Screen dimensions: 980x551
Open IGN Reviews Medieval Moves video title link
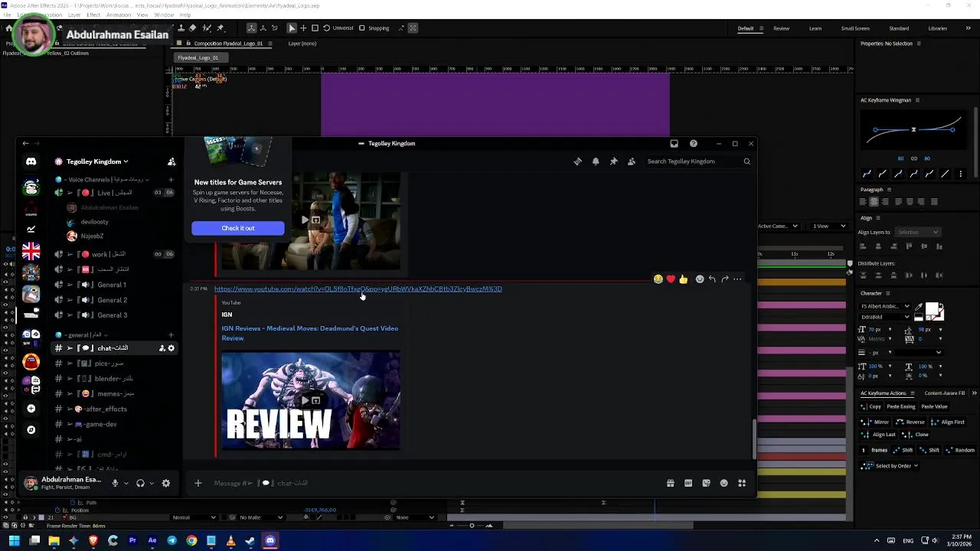point(310,333)
